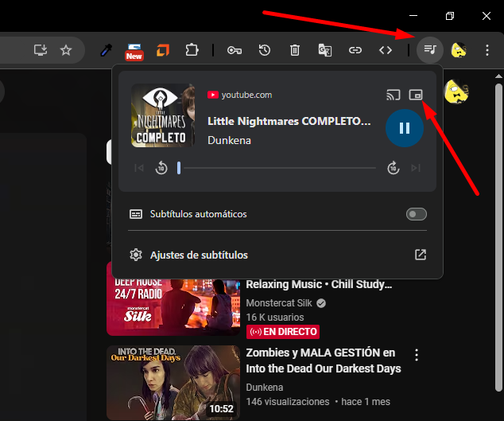Skip to previous track in media popup
The image size is (504, 421).
(x=139, y=168)
